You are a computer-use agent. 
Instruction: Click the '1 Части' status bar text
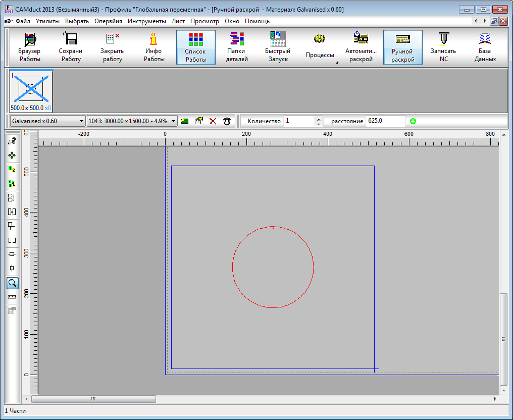point(15,411)
